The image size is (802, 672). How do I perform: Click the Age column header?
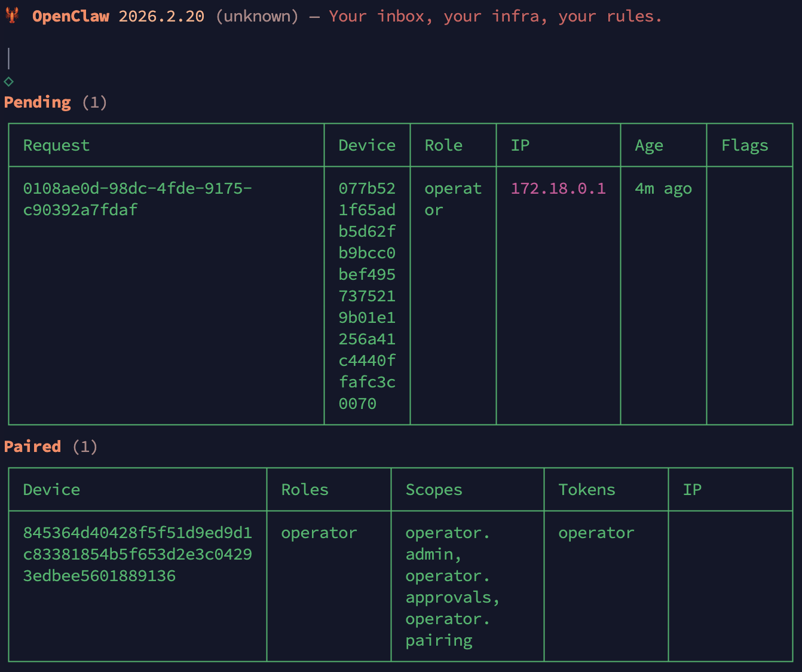coord(648,145)
